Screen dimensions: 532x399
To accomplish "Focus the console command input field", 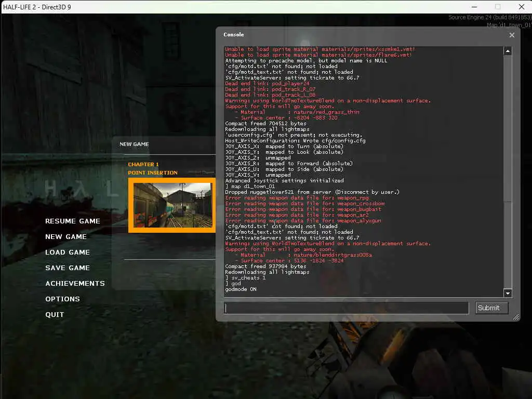I will tap(347, 308).
